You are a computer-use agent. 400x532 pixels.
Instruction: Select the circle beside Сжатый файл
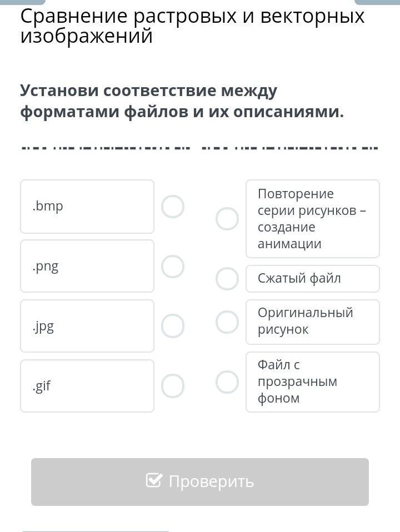[x=227, y=279]
